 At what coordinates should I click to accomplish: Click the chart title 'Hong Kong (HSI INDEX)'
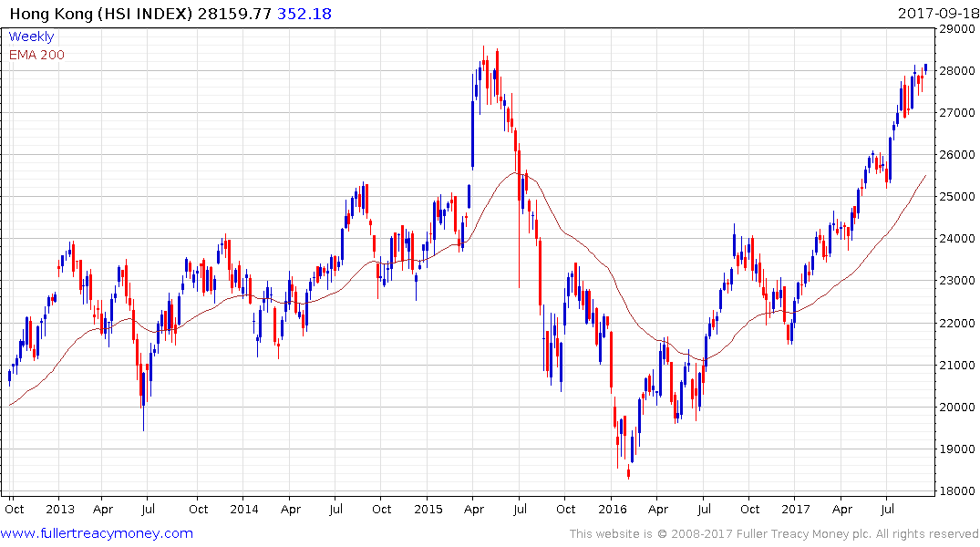pos(101,14)
